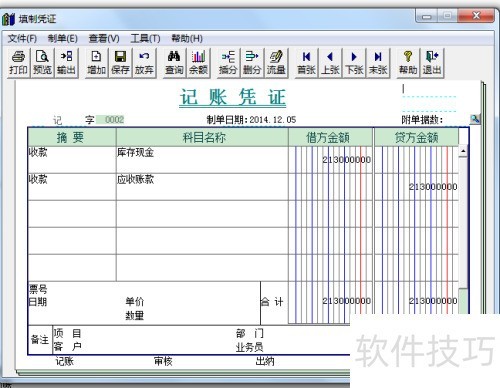The image size is (500, 388).
Task: Minimize the 填制凭证 window
Action: 427,16
